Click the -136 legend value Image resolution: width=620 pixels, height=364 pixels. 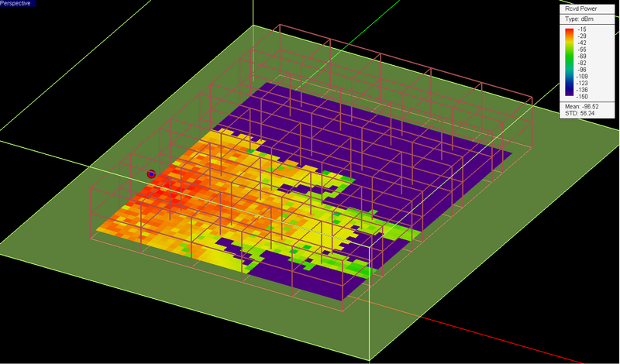pyautogui.click(x=583, y=90)
